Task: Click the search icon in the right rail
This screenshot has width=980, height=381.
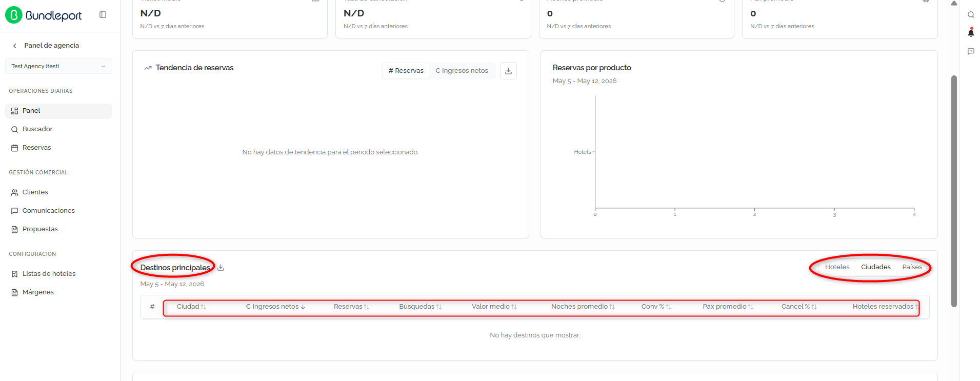Action: pos(971,15)
